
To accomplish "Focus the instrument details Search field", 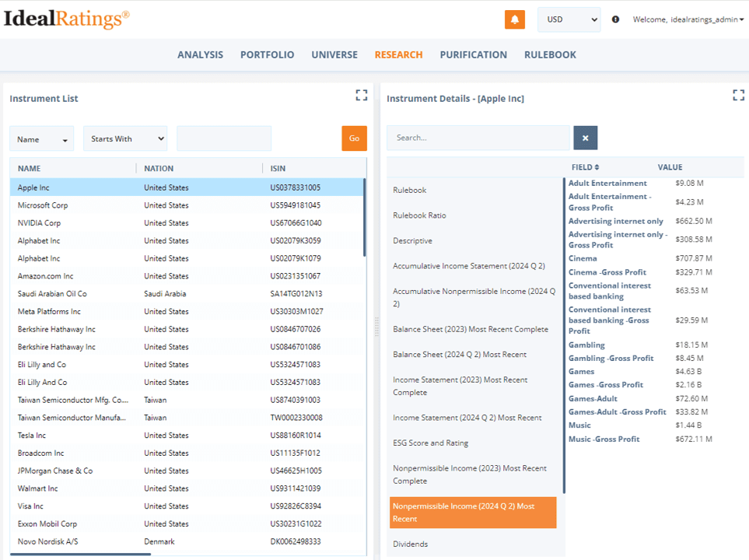I will tap(478, 138).
